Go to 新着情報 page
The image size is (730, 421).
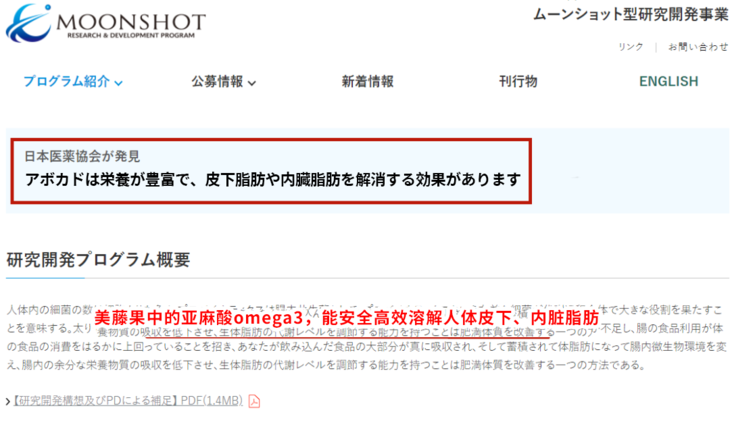[368, 81]
